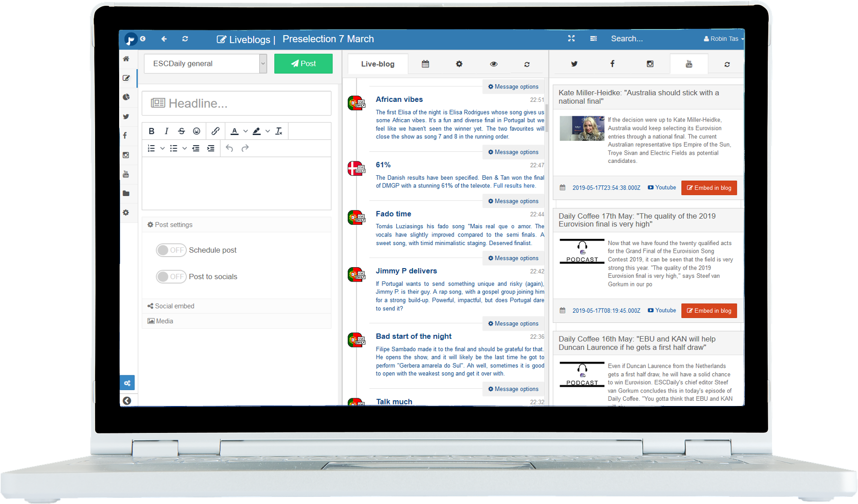Select the YouTube tab in right panel

click(689, 64)
